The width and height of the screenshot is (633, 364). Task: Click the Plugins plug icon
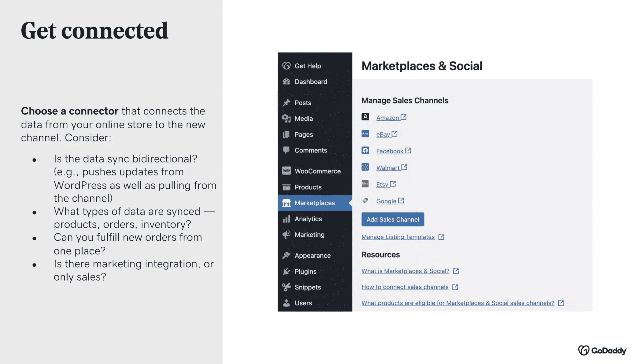(x=286, y=271)
